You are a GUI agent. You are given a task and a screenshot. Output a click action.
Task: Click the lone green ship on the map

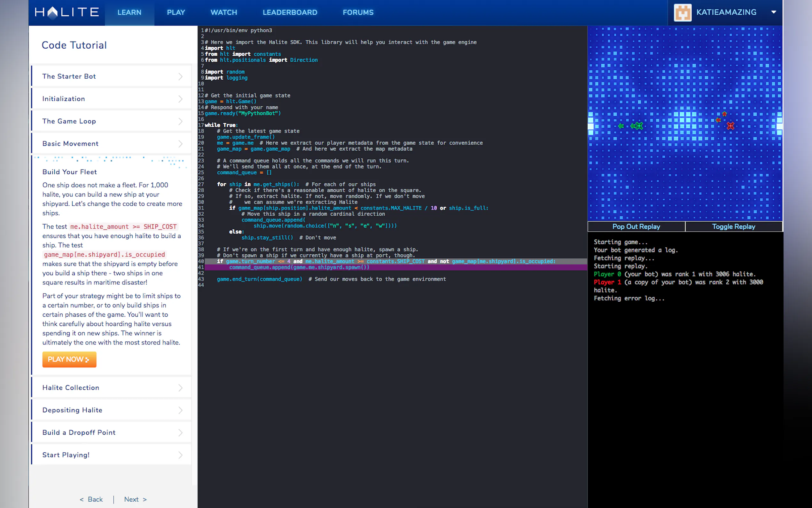[621, 126]
